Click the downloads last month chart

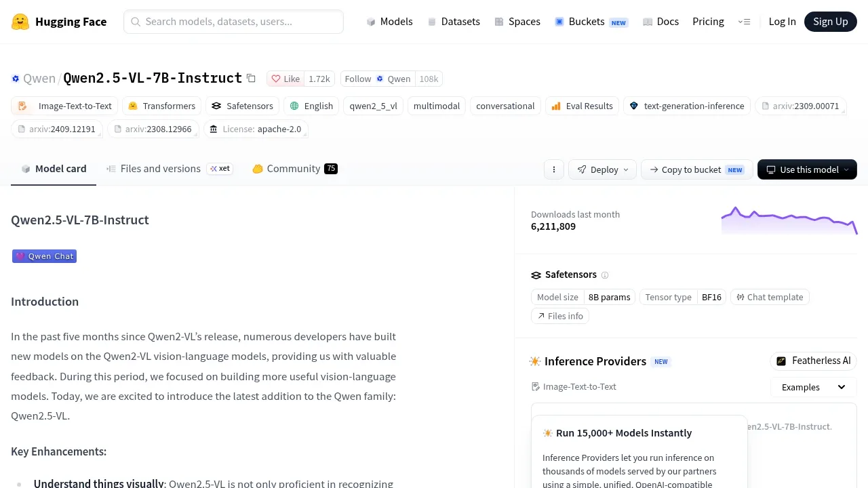pos(789,220)
